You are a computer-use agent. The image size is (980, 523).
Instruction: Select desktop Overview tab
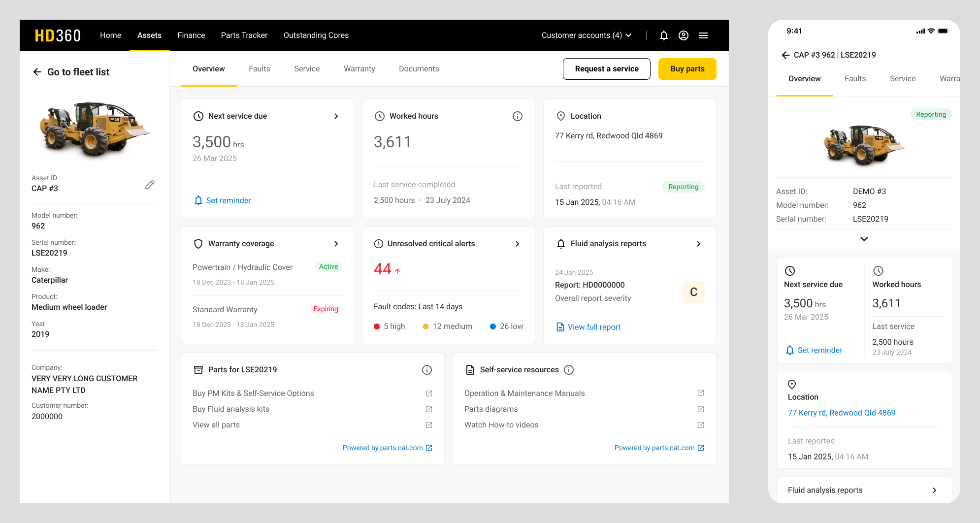(209, 69)
